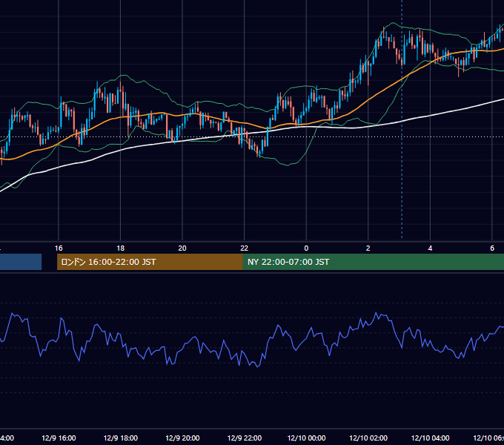This screenshot has height=445, width=504.
Task: Click the blue dashed vertical time marker
Action: (402, 119)
